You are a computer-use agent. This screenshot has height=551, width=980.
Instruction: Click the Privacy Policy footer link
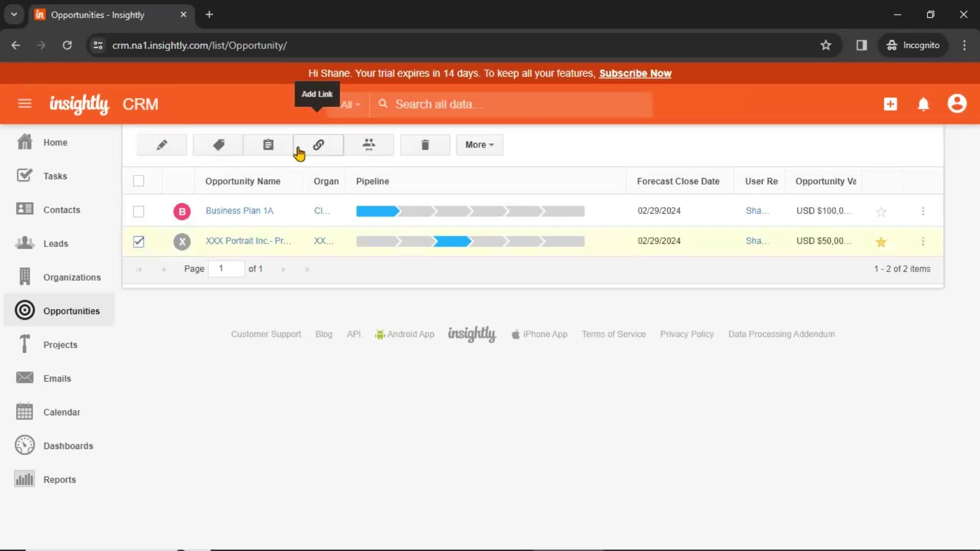tap(687, 334)
